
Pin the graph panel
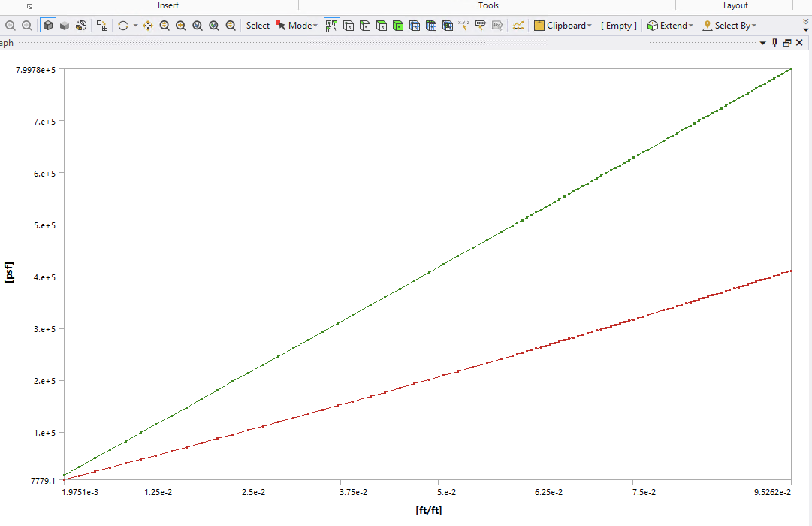774,43
